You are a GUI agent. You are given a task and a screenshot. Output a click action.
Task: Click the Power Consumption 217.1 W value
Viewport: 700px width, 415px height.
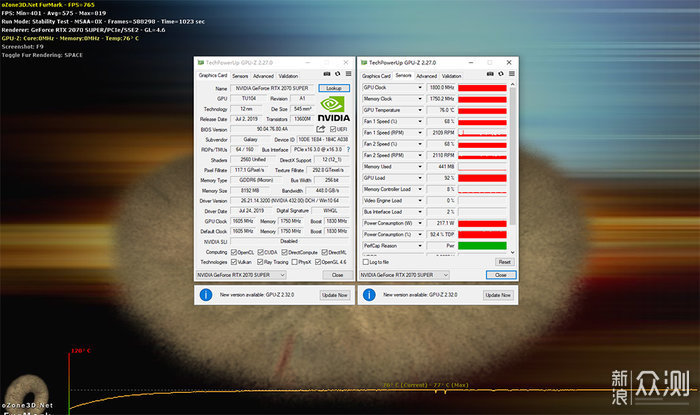tap(441, 223)
